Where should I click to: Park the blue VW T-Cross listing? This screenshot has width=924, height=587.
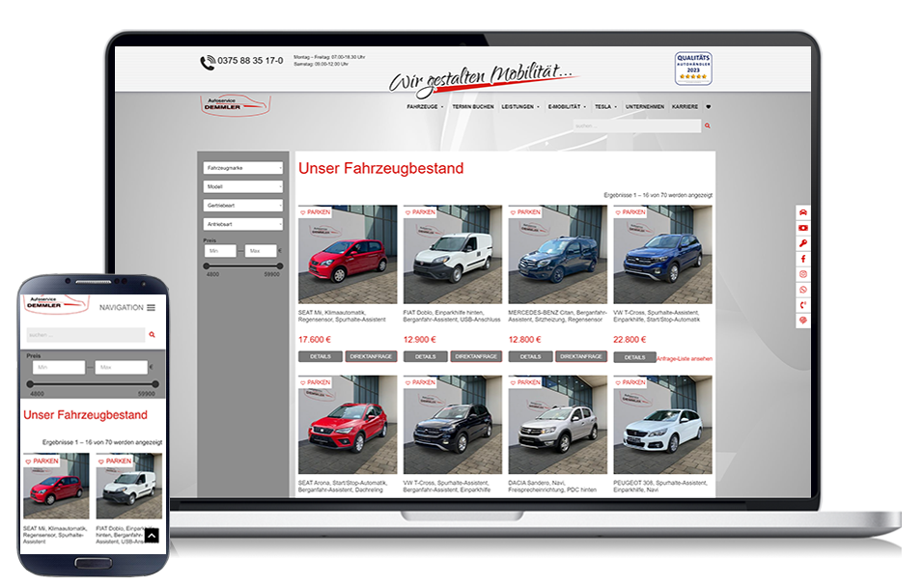tap(630, 211)
